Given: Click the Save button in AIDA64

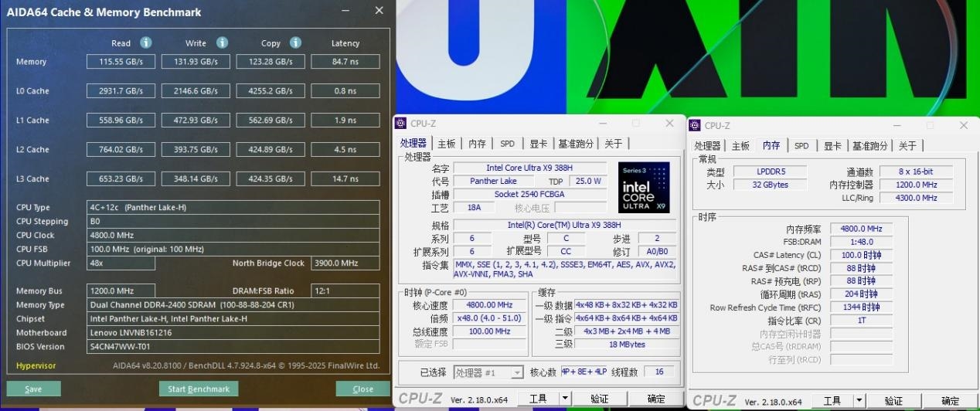Looking at the screenshot, I should [33, 389].
